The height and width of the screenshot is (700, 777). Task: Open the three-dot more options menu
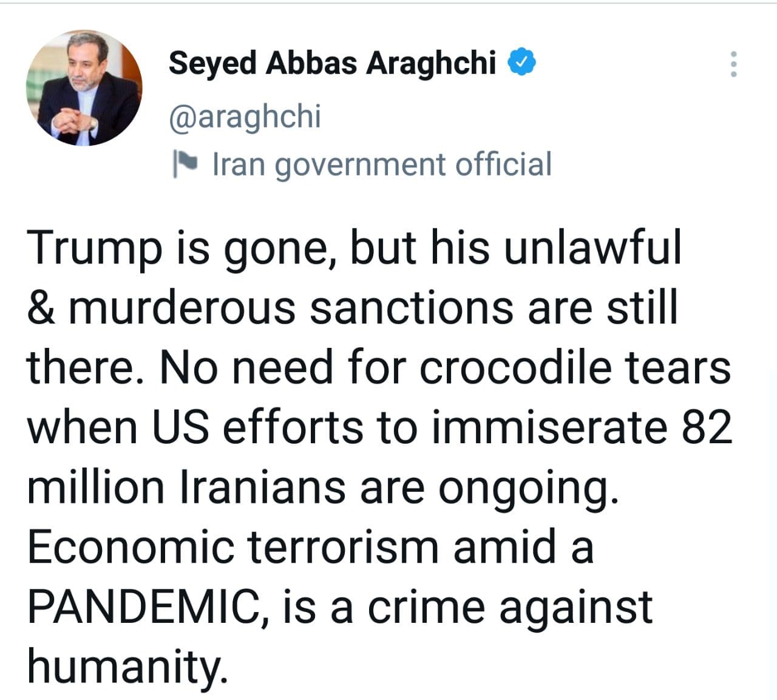pos(733,63)
